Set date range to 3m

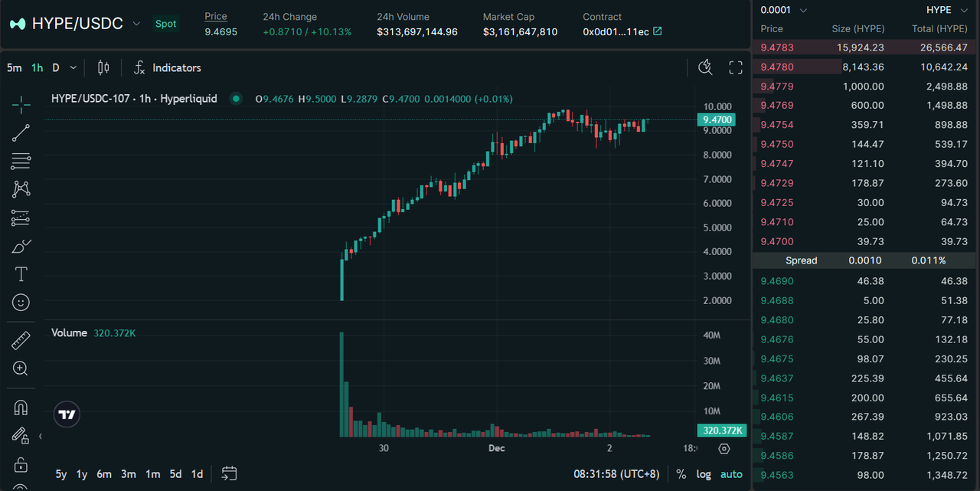point(129,474)
